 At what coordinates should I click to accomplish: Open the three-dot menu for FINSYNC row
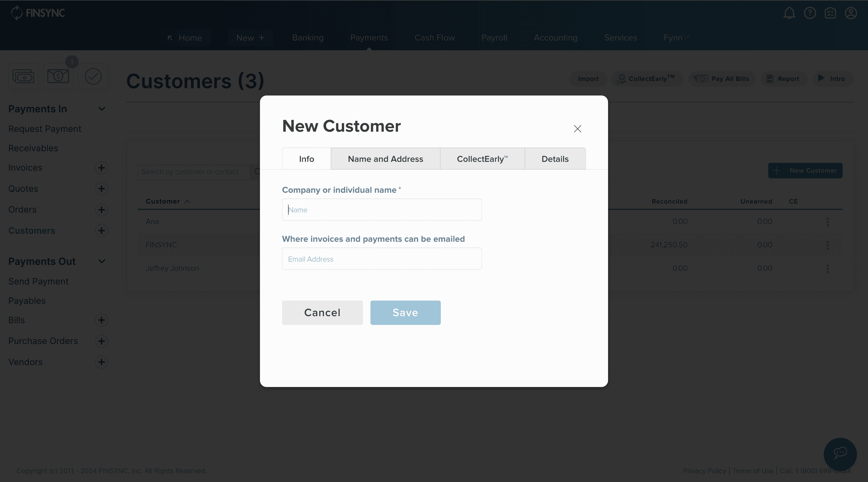[828, 245]
